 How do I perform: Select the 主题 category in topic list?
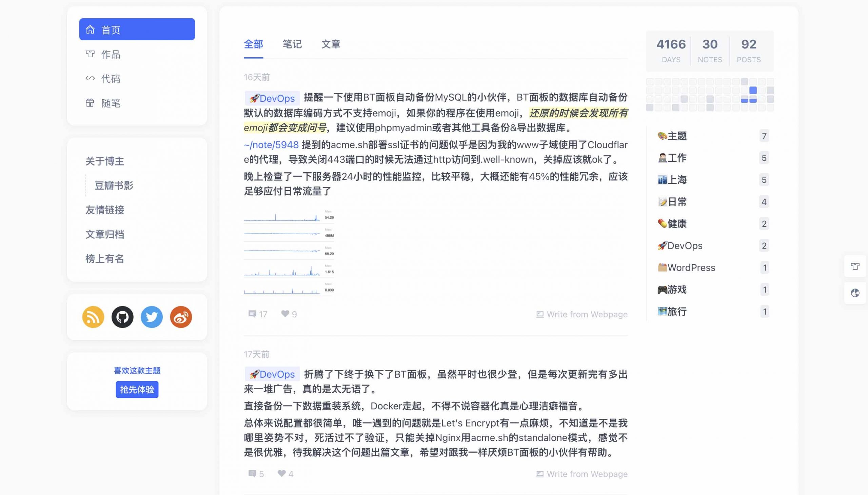pos(677,136)
